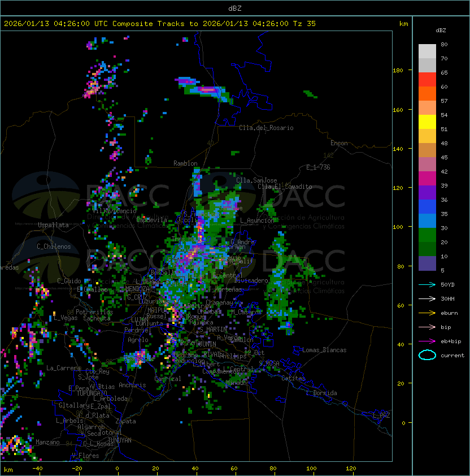The height and width of the screenshot is (476, 470).
Task: Click the 'Villavicencio' map label
Action: (114, 211)
